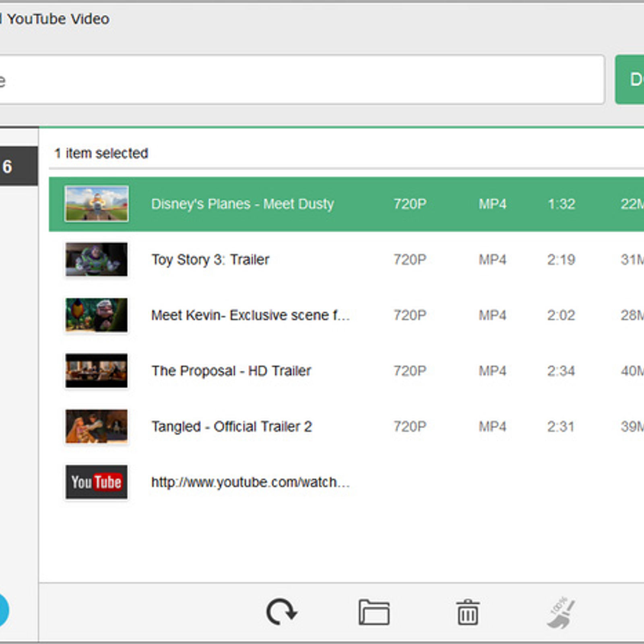Click the 2:31 duration value
Viewport: 644px width, 644px height.
tap(561, 427)
